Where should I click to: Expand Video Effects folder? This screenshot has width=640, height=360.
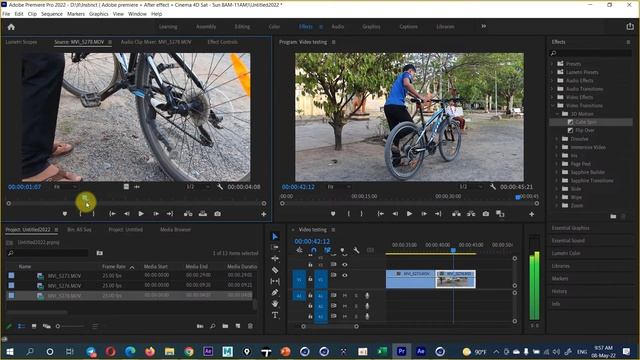[x=552, y=97]
